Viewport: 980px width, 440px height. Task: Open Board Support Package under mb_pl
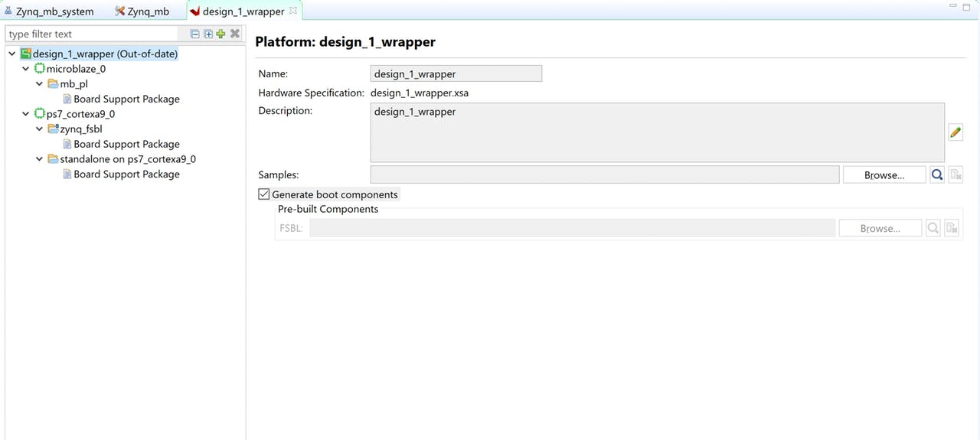126,99
